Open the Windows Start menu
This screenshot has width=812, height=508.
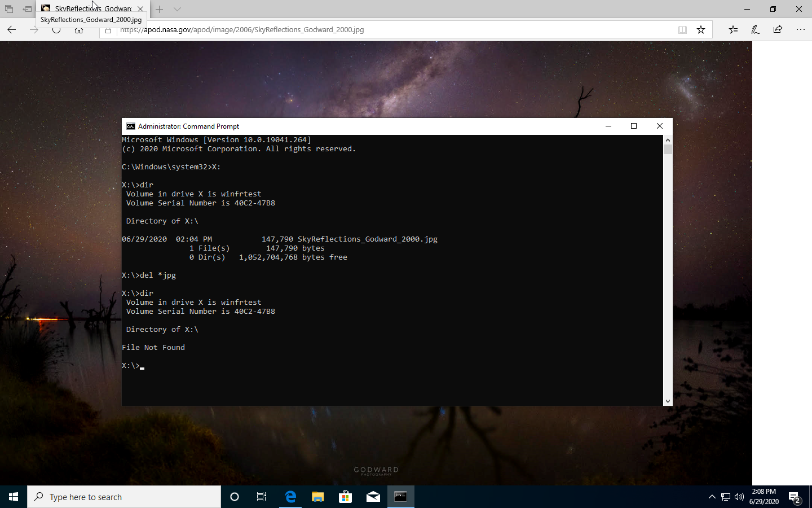pyautogui.click(x=12, y=497)
